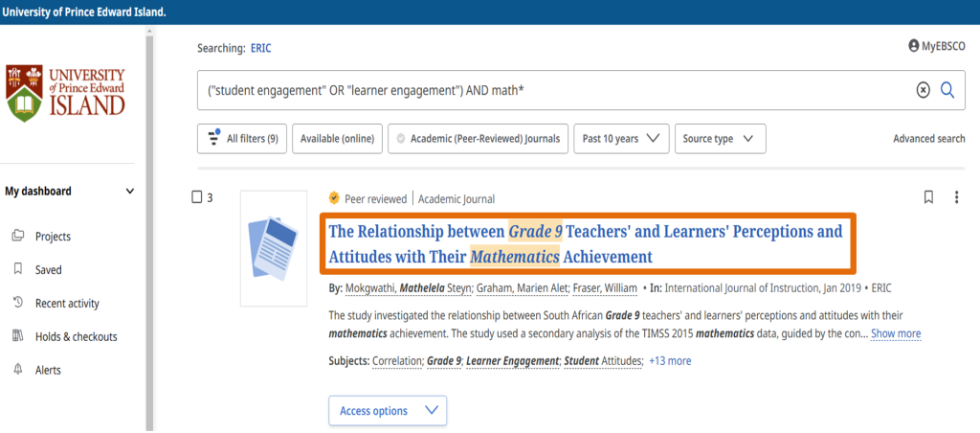This screenshot has height=433, width=980.
Task: Clear the search query with X icon
Action: (x=923, y=89)
